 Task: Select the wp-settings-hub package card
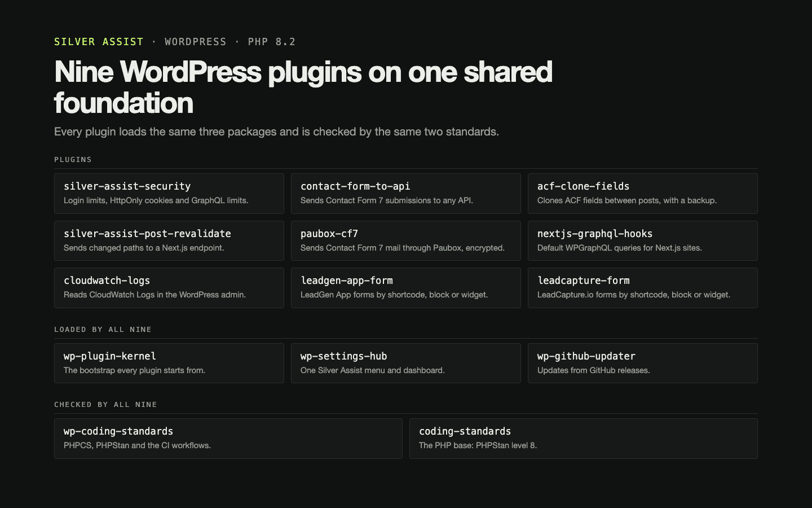pos(406,364)
